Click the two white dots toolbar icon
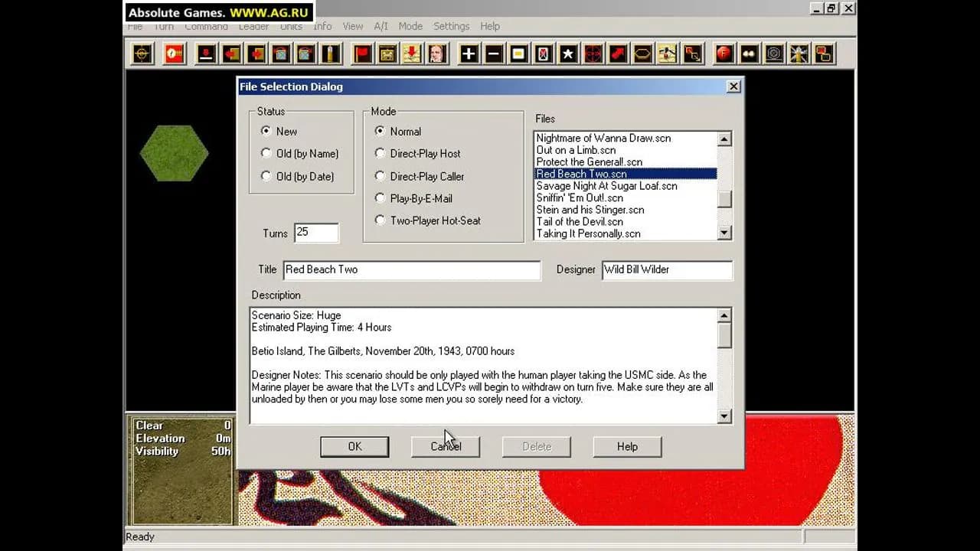The height and width of the screenshot is (551, 980). click(x=749, y=54)
